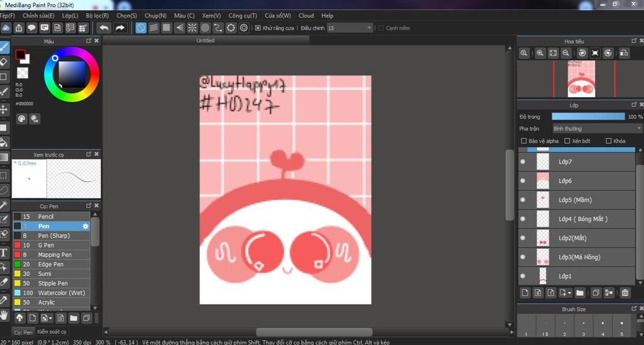Enable the vanishing point snap guide
Image resolution: width=644 pixels, height=345 pixels.
pyautogui.click(x=179, y=28)
